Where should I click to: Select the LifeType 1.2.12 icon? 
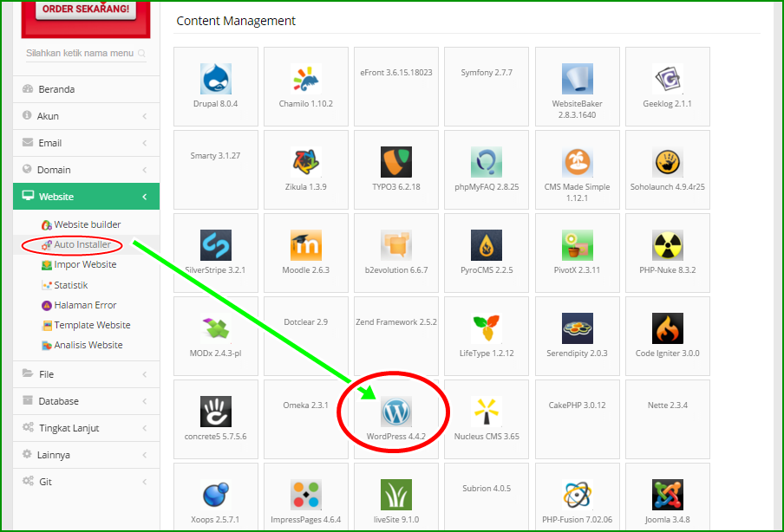tap(487, 328)
